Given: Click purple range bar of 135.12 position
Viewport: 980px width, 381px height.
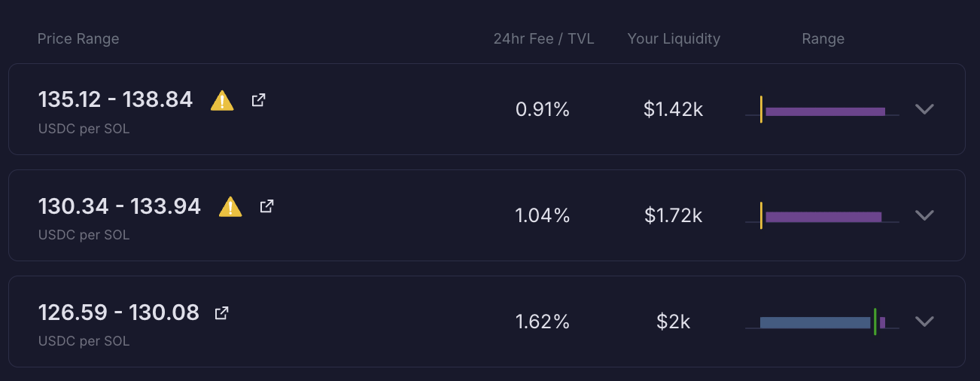Looking at the screenshot, I should [x=825, y=111].
